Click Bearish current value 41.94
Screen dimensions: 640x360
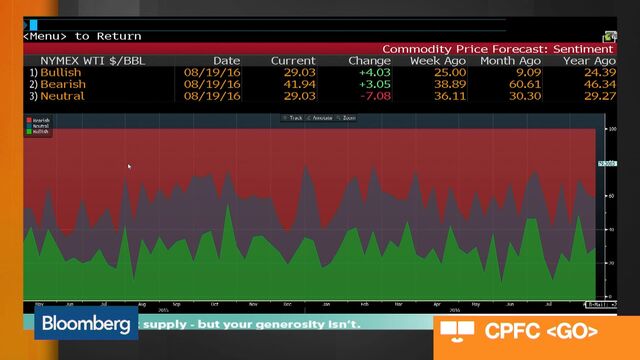click(x=300, y=84)
